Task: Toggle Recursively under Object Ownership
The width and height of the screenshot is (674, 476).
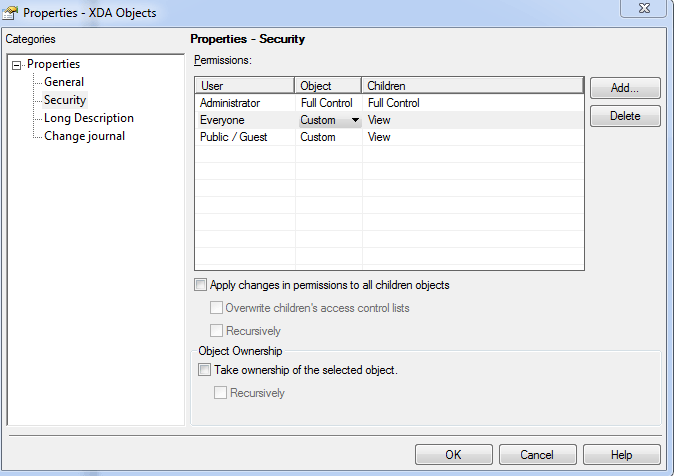Action: coord(221,393)
